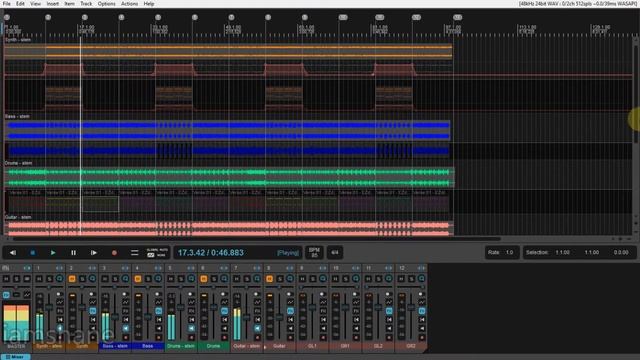The width and height of the screenshot is (640, 360).
Task: Click the Mixer tab at bottom left
Action: [x=15, y=357]
